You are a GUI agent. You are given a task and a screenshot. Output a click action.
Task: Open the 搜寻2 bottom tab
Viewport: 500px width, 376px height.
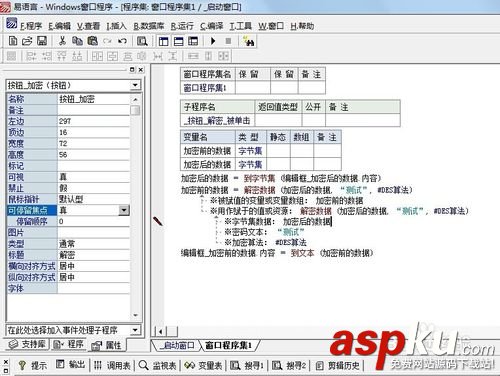coord(289,365)
